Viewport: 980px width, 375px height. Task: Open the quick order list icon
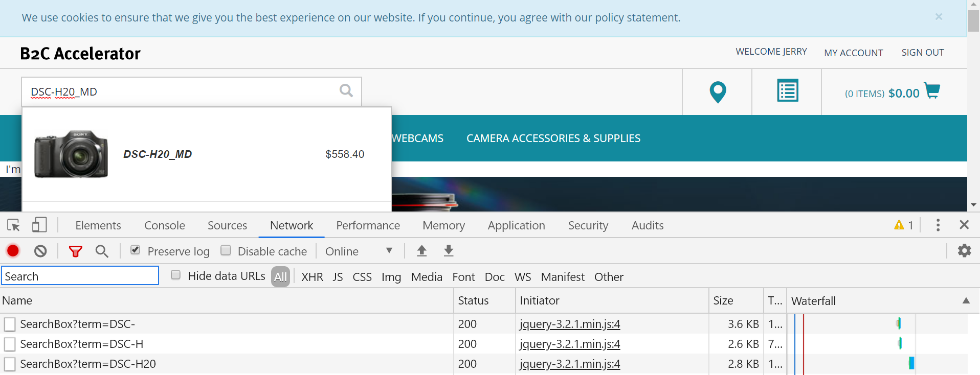(788, 91)
